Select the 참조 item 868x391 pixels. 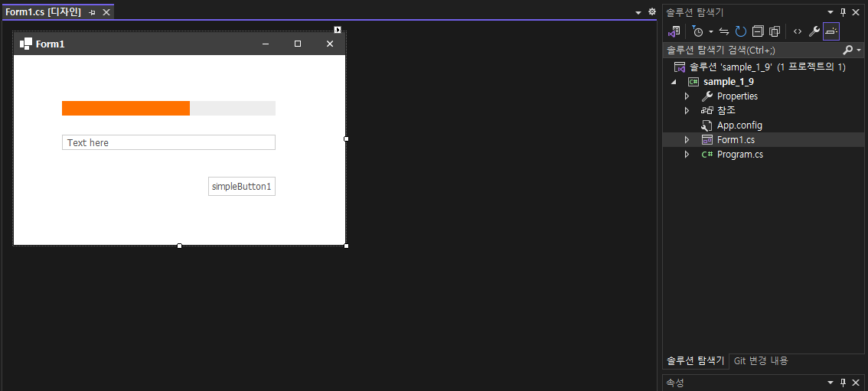click(726, 111)
